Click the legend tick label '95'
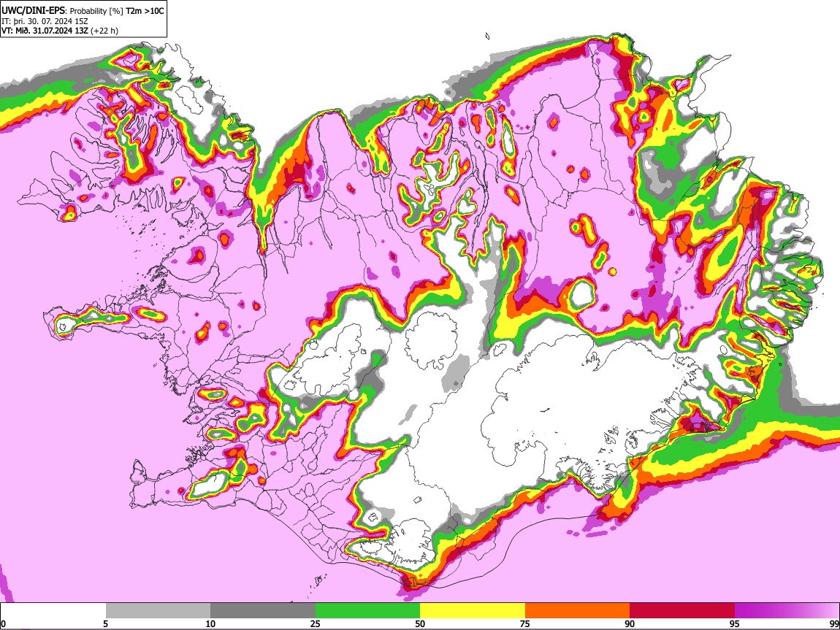 (x=735, y=623)
